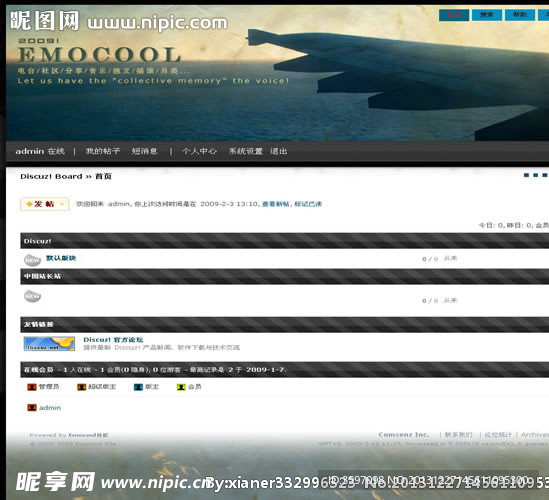This screenshot has width=549, height=500.
Task: Click the green 会员 legend icon
Action: pyautogui.click(x=181, y=387)
